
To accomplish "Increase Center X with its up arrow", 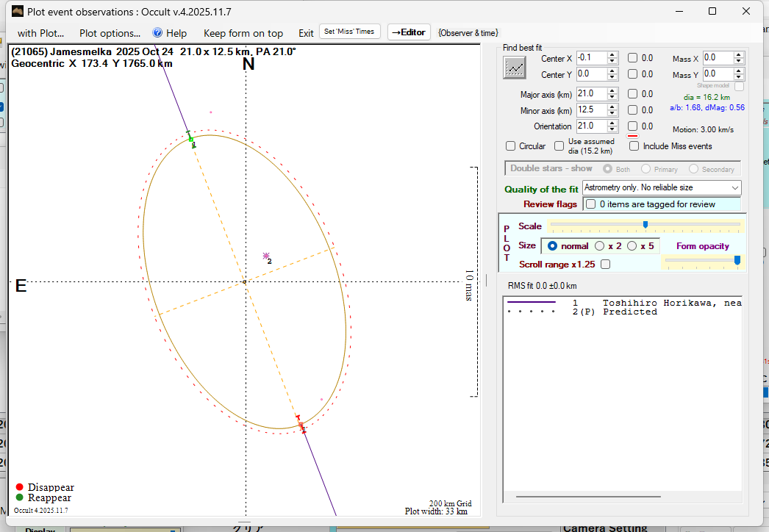I will [612, 55].
